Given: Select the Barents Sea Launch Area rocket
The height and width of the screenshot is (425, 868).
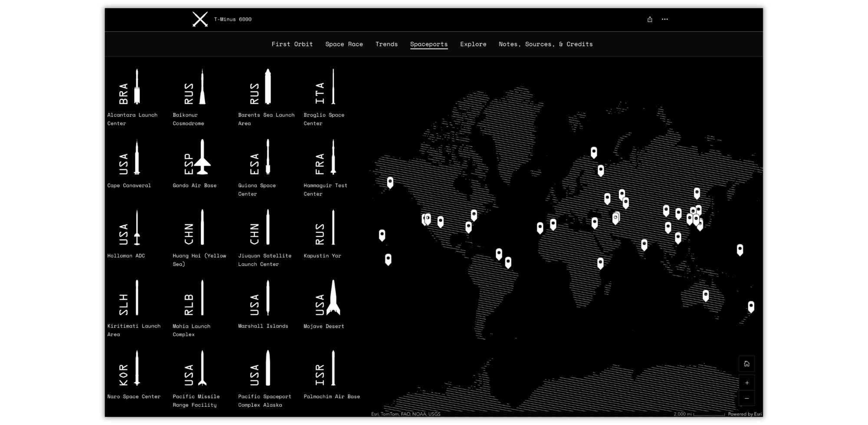Looking at the screenshot, I should pos(268,87).
